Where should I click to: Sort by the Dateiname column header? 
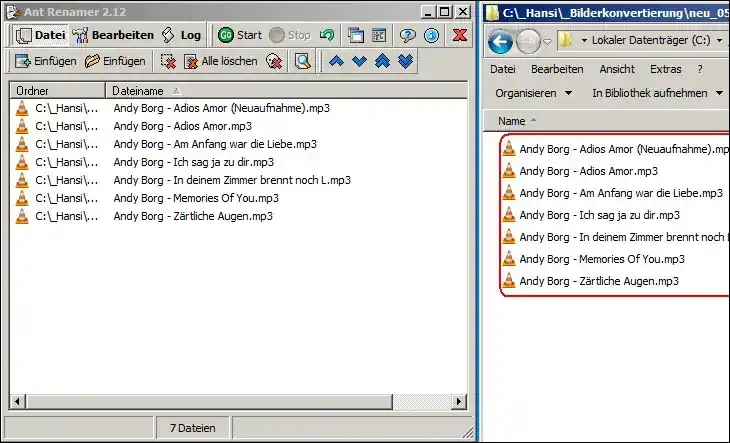click(286, 91)
